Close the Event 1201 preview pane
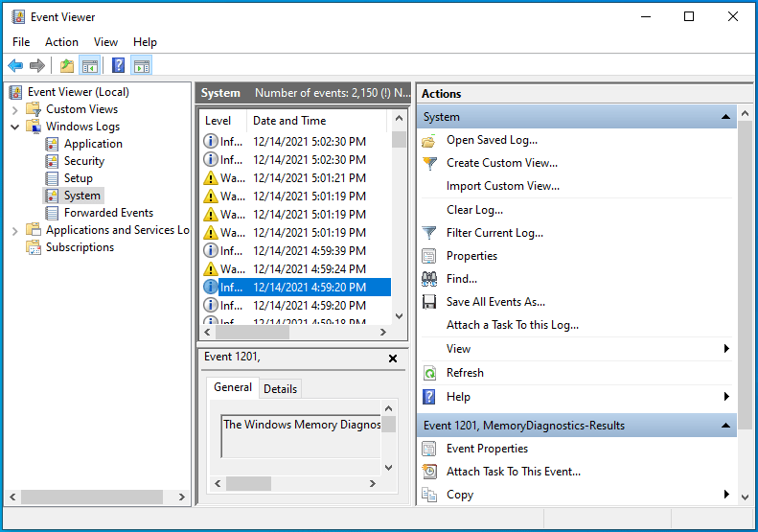The width and height of the screenshot is (758, 532). point(393,359)
